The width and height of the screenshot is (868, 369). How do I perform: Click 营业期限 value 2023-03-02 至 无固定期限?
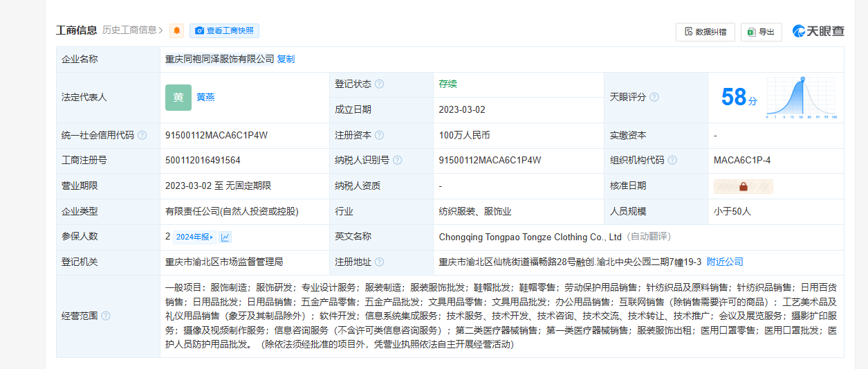click(x=218, y=186)
